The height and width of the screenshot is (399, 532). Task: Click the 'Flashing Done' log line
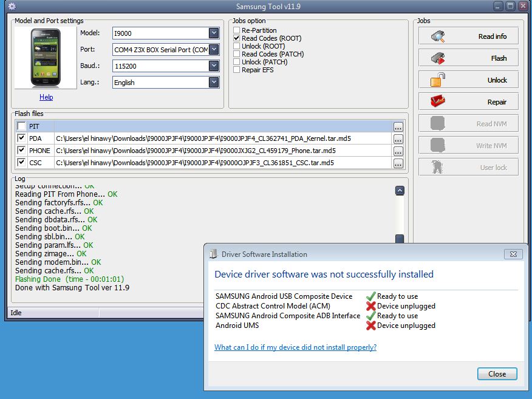tap(70, 279)
